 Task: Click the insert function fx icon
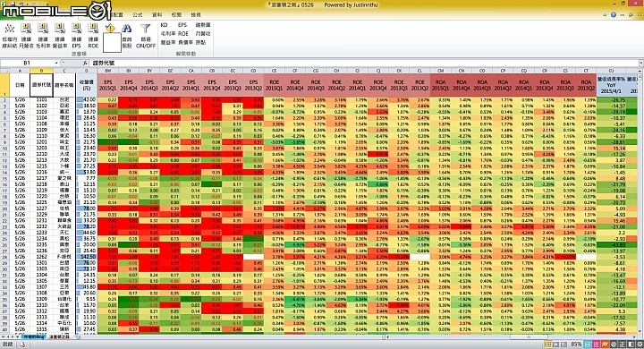click(x=85, y=63)
